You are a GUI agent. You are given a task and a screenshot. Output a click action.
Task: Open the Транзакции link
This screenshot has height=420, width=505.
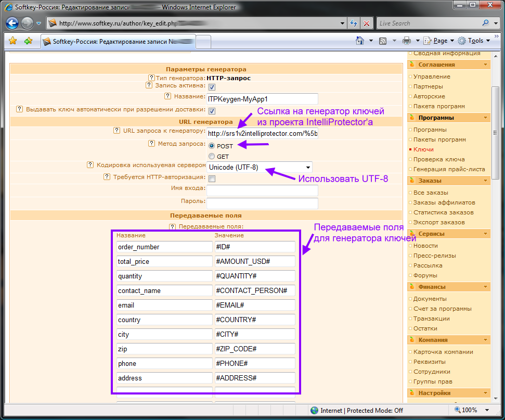(432, 319)
